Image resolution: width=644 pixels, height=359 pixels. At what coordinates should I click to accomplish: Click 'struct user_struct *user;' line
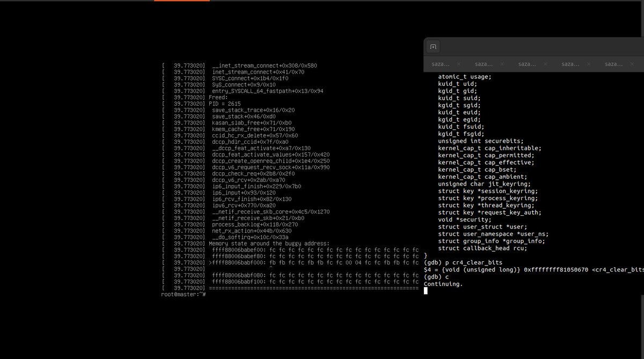coord(482,227)
